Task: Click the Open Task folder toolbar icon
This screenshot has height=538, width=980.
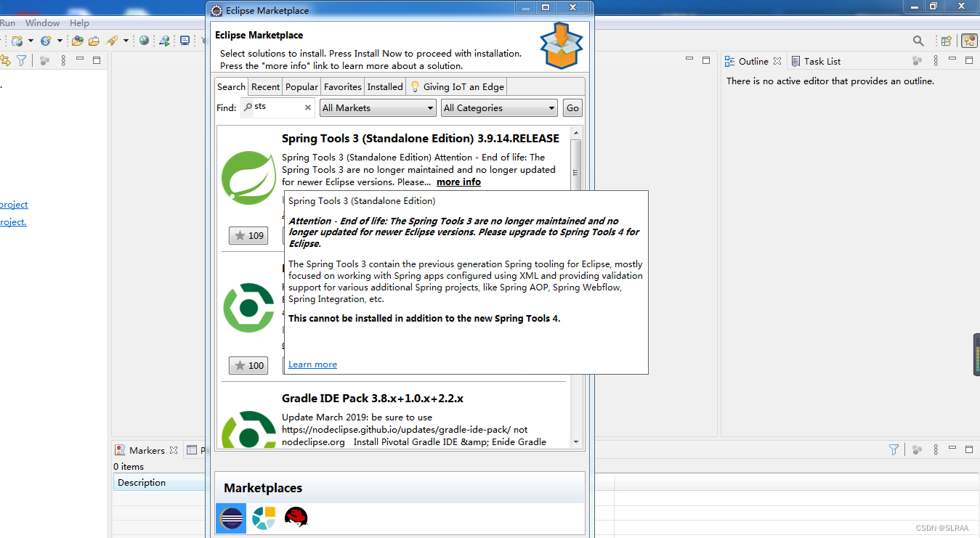Action: click(94, 41)
